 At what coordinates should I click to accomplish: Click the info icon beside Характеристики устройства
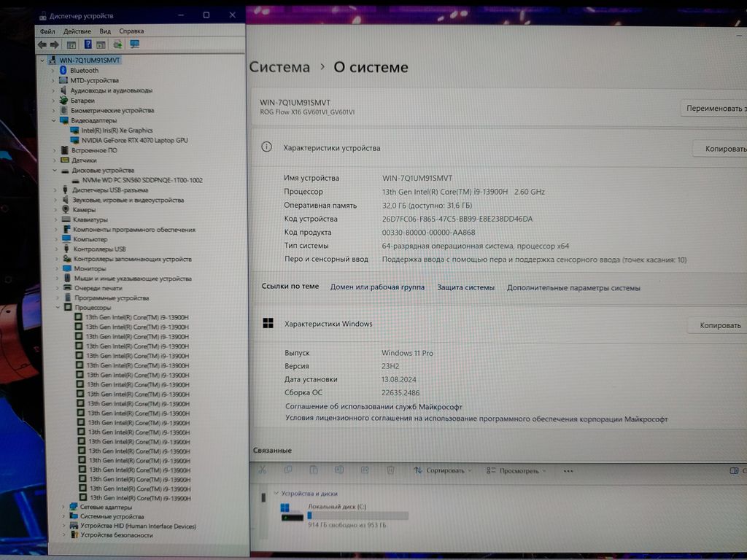(x=266, y=147)
